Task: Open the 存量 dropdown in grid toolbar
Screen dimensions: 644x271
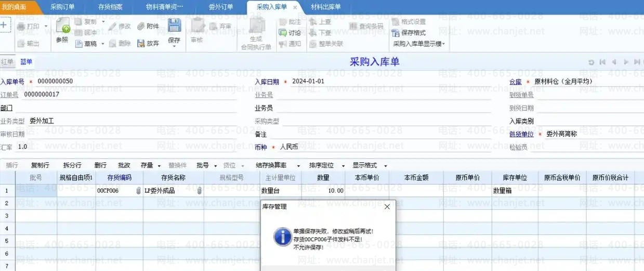Action: [151, 165]
